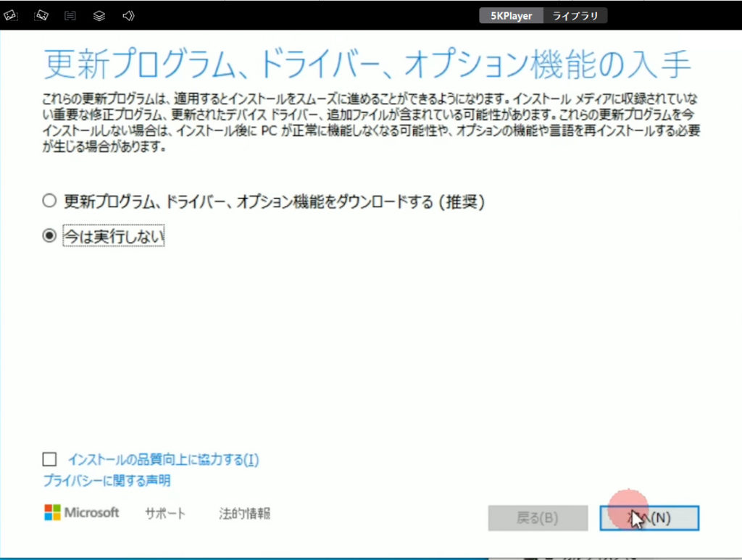Click the インストールの品質向上に協力する(I) label text
This screenshot has height=560, width=742.
click(x=163, y=459)
